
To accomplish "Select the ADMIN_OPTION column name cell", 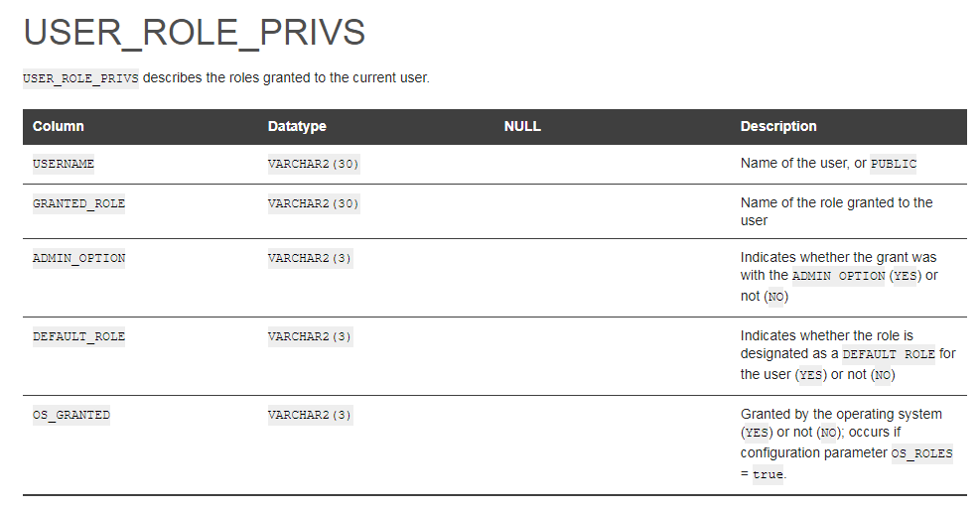I will tap(79, 259).
